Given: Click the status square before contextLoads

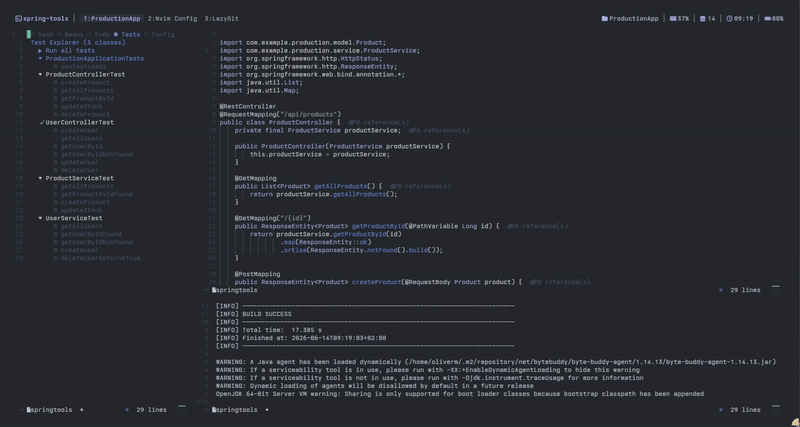Looking at the screenshot, I should click(x=55, y=67).
